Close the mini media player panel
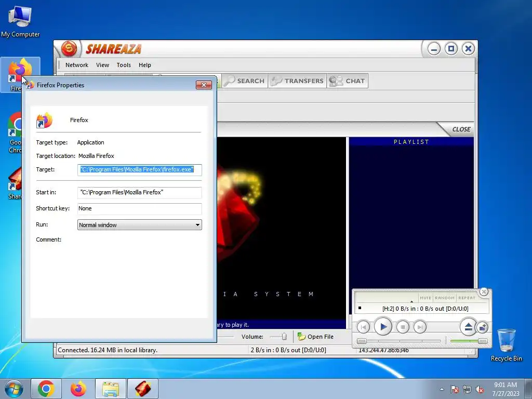This screenshot has width=532, height=399. [484, 292]
